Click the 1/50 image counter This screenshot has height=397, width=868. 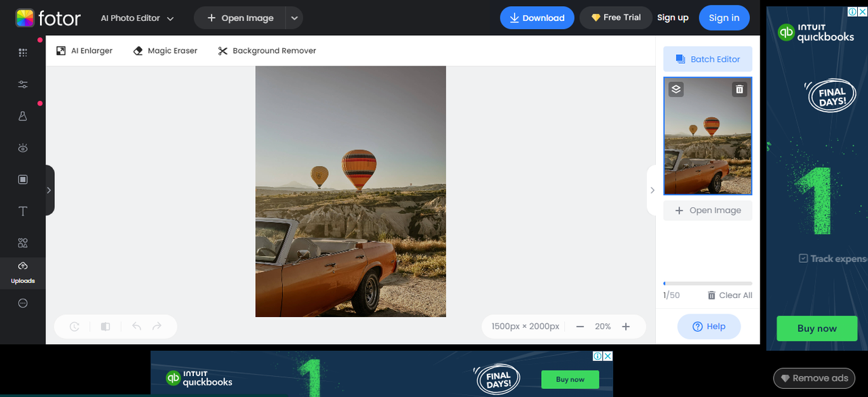pyautogui.click(x=671, y=295)
